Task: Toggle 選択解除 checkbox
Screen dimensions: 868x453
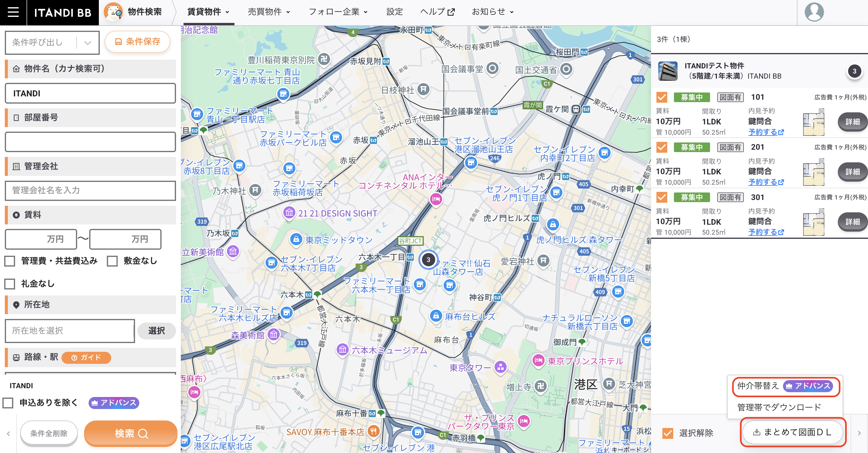Action: (668, 433)
